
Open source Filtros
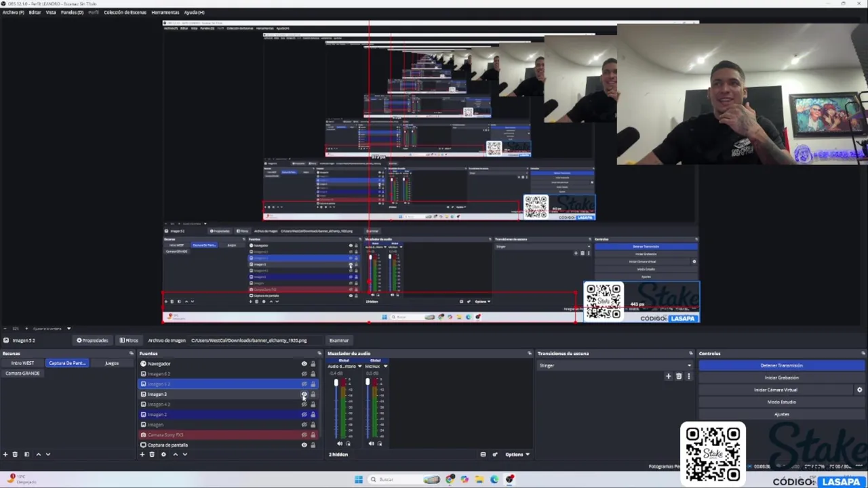(x=129, y=340)
